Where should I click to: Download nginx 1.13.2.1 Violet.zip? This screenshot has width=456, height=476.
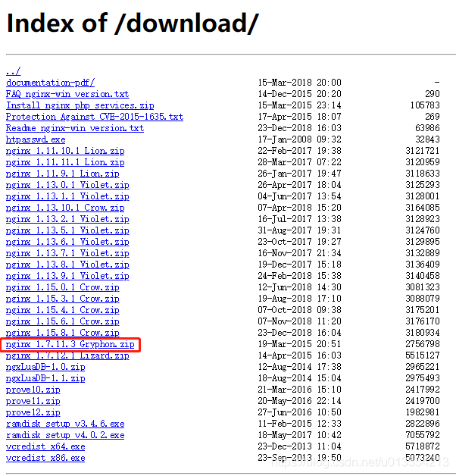(67, 219)
